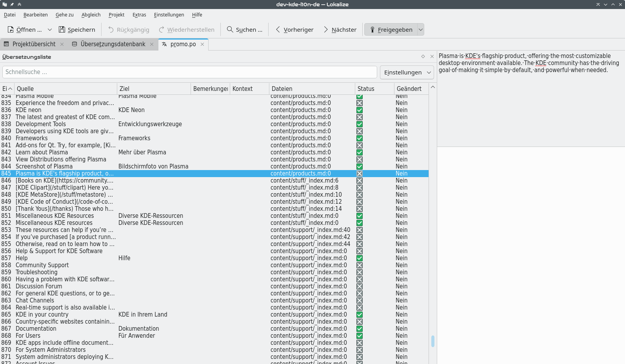Click the translation list scrollbar handle
The width and height of the screenshot is (625, 364).
[433, 341]
